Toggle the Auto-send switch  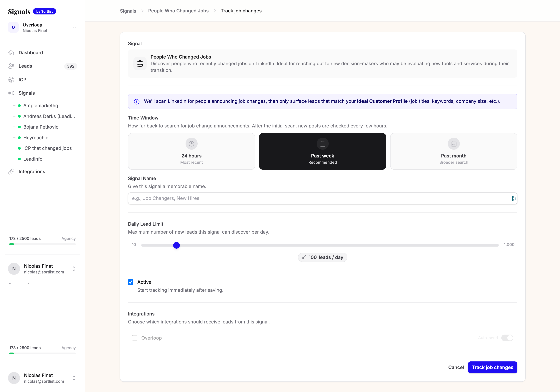[507, 338]
